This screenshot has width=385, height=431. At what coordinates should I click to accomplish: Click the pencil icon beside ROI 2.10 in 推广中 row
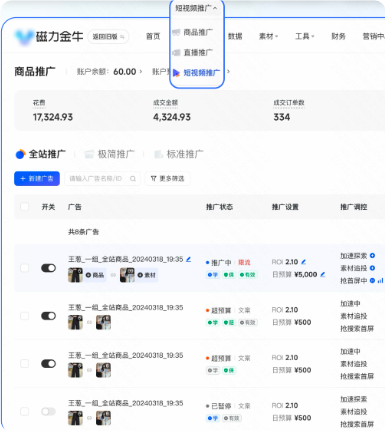point(304,262)
